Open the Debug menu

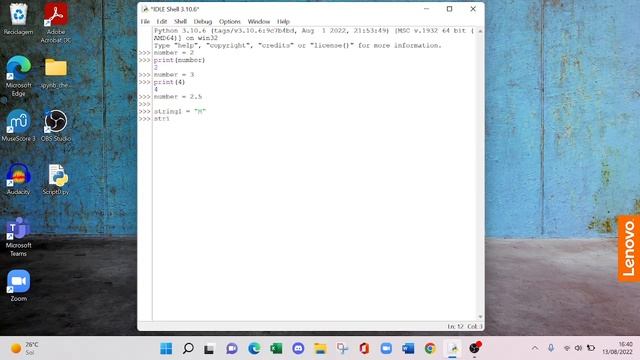point(203,21)
